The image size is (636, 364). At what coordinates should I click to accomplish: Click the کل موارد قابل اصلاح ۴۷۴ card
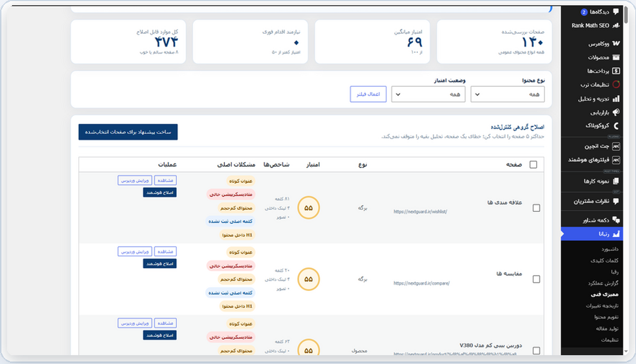tap(128, 42)
